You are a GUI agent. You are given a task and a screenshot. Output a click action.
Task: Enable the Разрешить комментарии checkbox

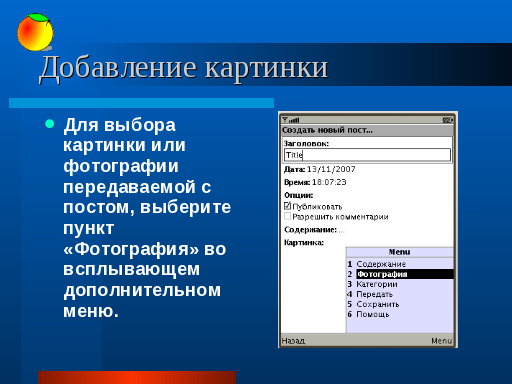coord(287,216)
